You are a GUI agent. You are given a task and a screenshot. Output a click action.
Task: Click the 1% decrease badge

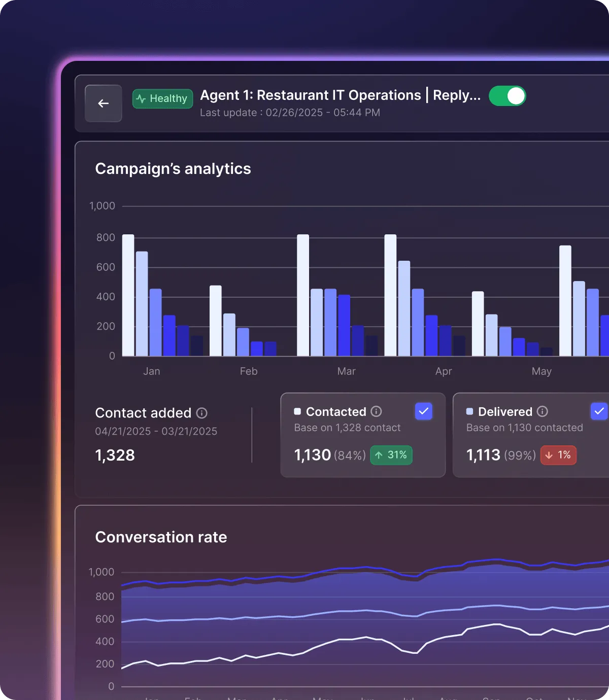pos(558,455)
